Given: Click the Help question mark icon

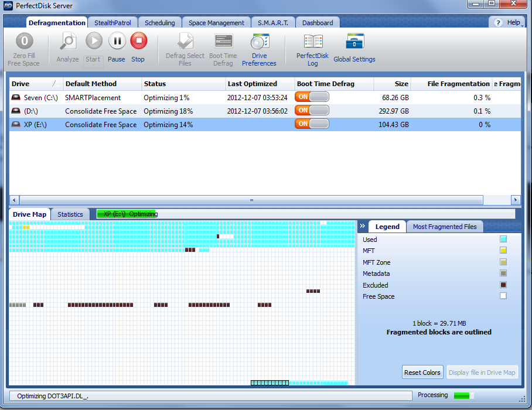Looking at the screenshot, I should (x=498, y=23).
